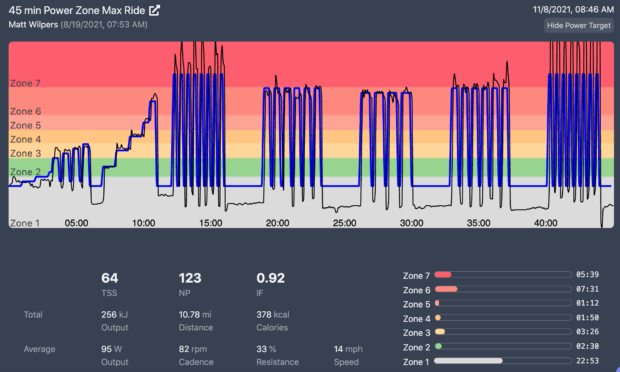
Task: Select the 14 mph speed value
Action: (x=348, y=349)
